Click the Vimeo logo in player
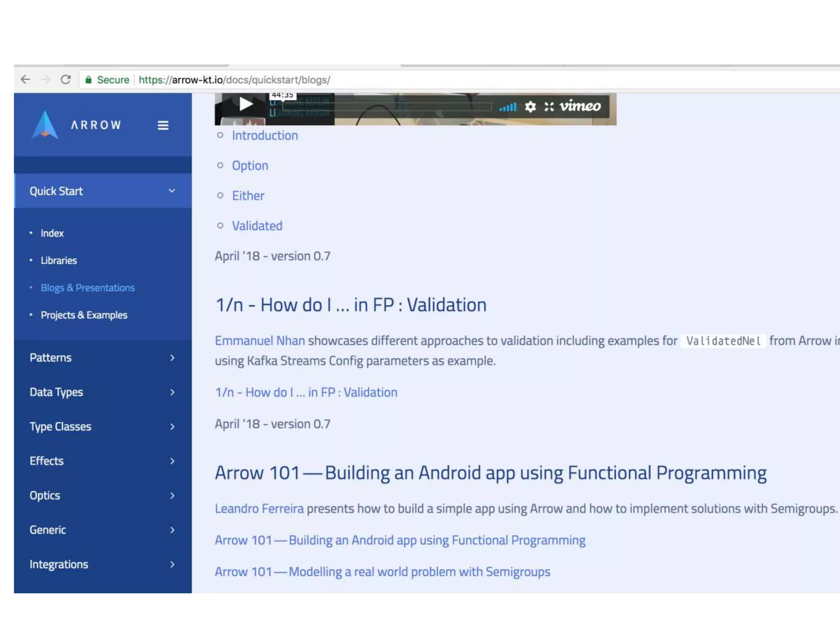The height and width of the screenshot is (630, 840). [580, 106]
